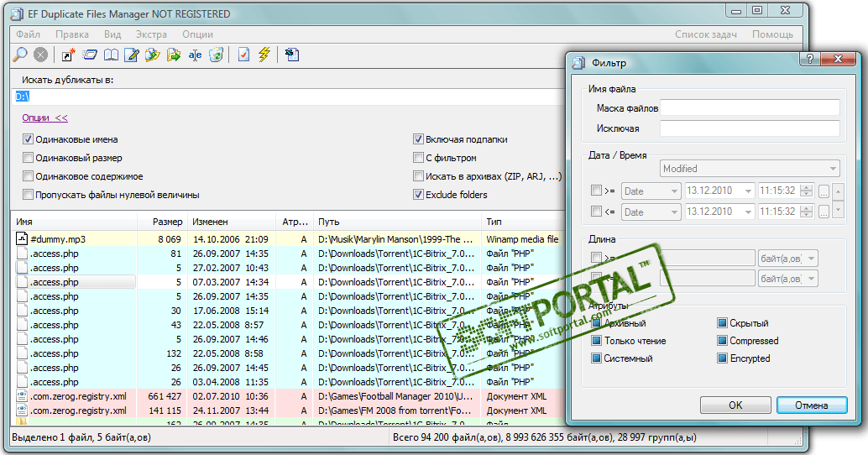The height and width of the screenshot is (455, 868).
Task: Open байт(а,ов) unit dropdown in lower length row
Action: (787, 279)
